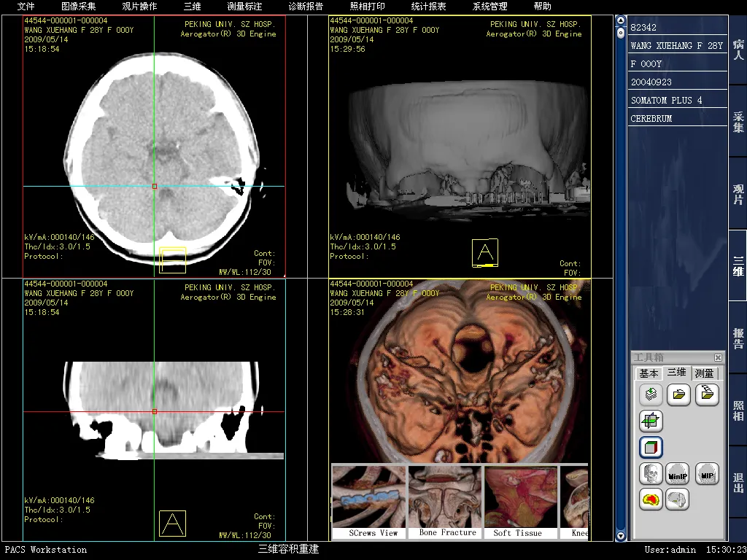
Task: Click CEREBRUM in info panel
Action: (651, 118)
